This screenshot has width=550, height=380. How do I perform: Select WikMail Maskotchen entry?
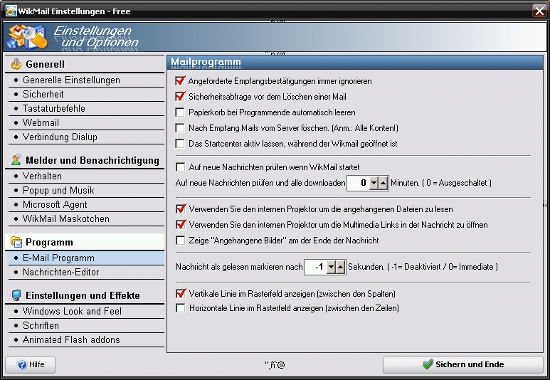click(86, 219)
